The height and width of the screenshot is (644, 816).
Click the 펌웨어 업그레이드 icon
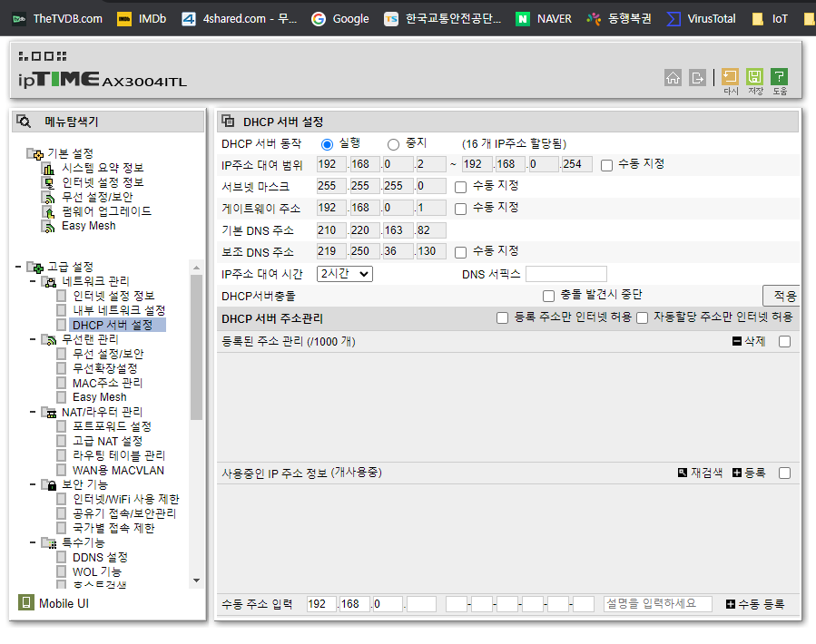[48, 211]
